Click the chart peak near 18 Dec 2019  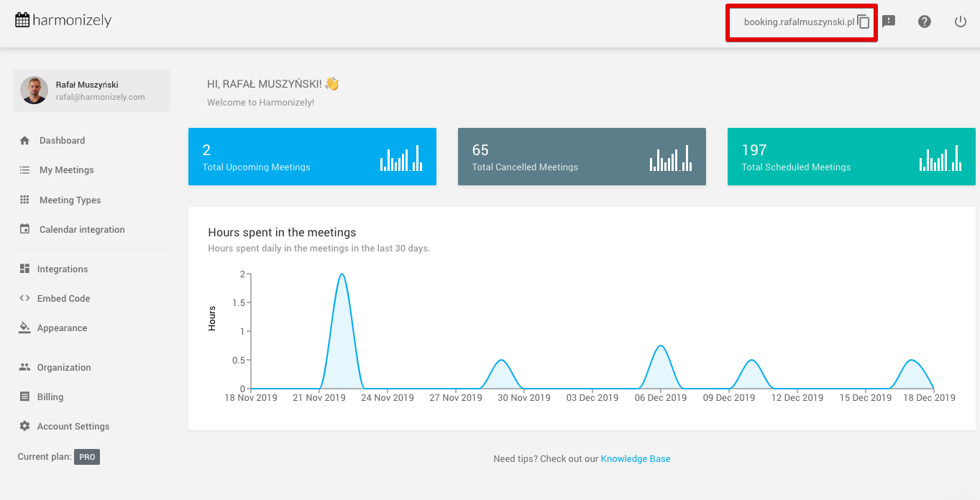911,361
